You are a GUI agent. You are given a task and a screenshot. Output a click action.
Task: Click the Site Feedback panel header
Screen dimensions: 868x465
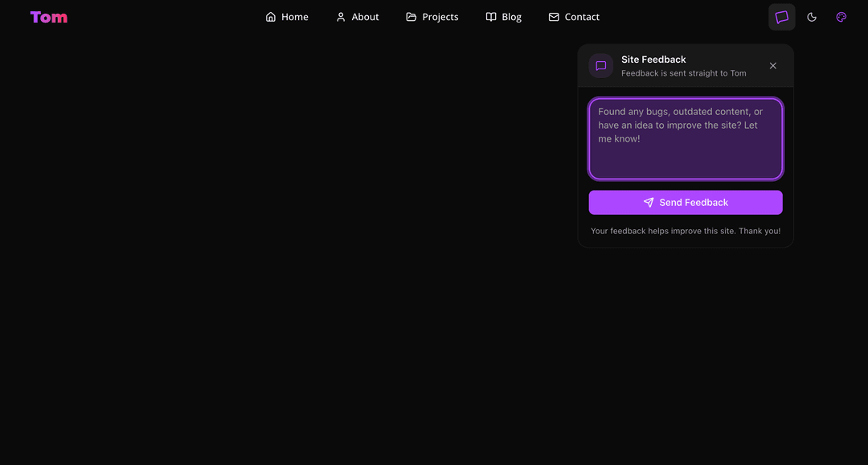tap(653, 59)
